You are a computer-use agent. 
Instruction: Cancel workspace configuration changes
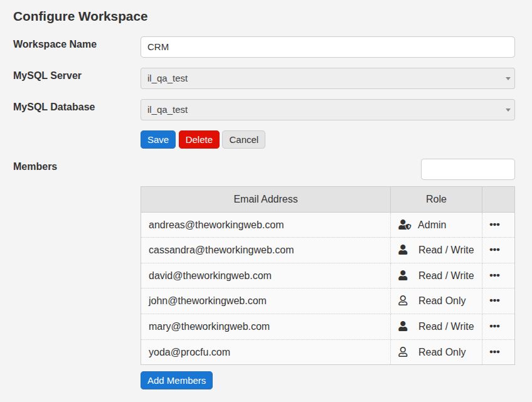tap(244, 139)
